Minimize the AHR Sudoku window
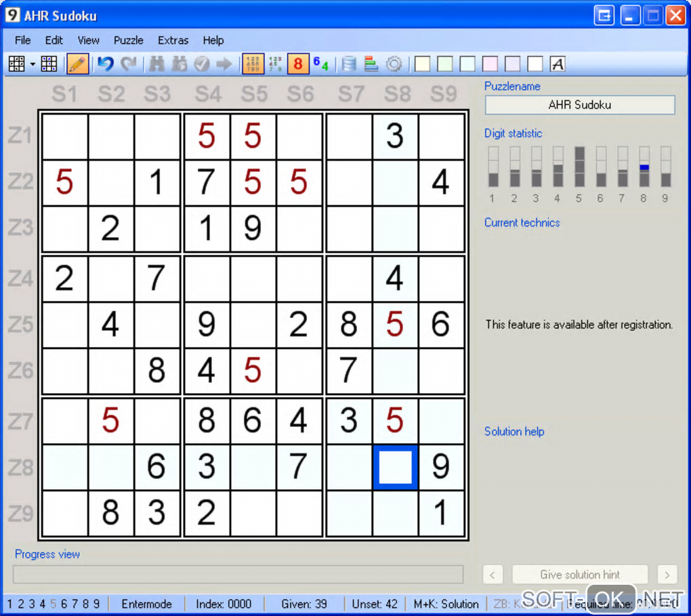This screenshot has width=691, height=616. tap(630, 16)
